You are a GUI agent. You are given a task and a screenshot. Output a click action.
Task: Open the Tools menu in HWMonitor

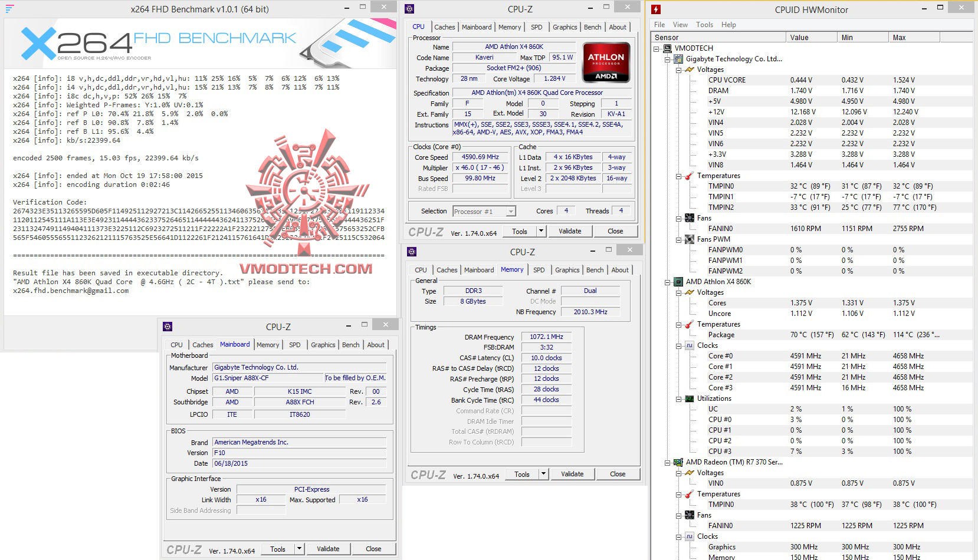704,25
